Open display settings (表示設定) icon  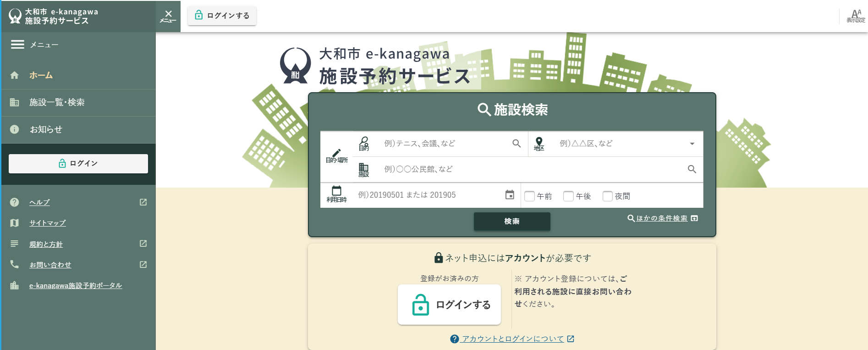point(856,16)
